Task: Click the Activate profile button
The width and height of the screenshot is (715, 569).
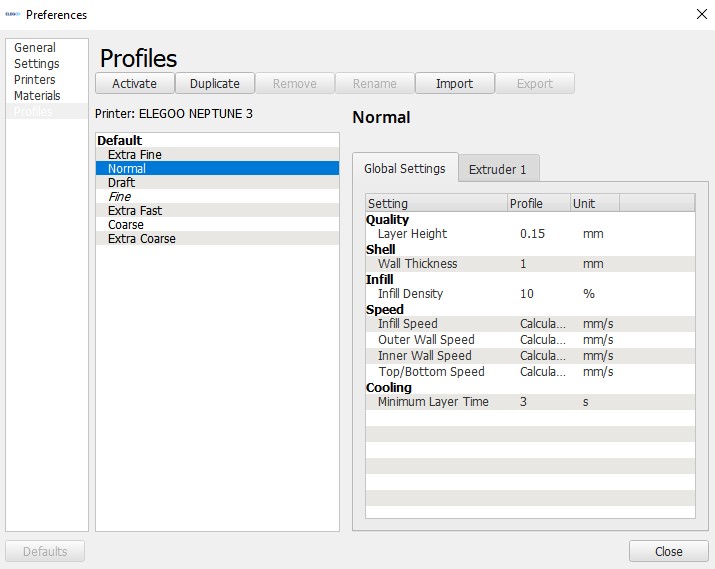Action: click(x=135, y=83)
